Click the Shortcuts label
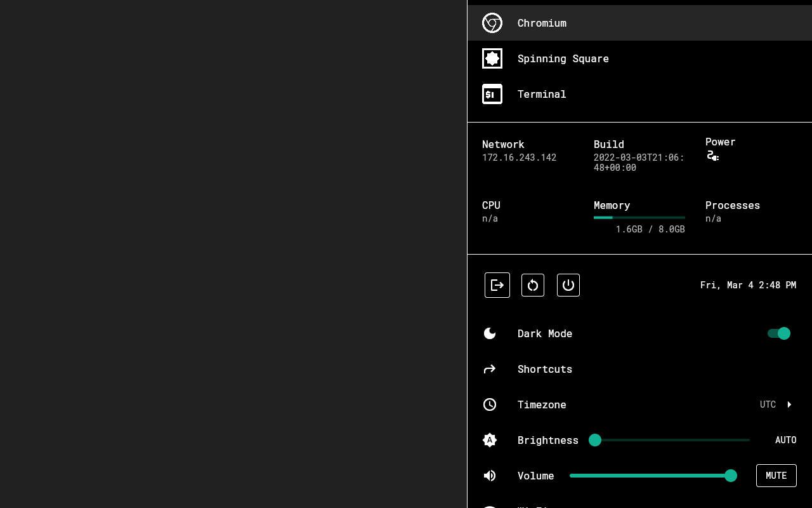The height and width of the screenshot is (508, 812). (x=545, y=369)
